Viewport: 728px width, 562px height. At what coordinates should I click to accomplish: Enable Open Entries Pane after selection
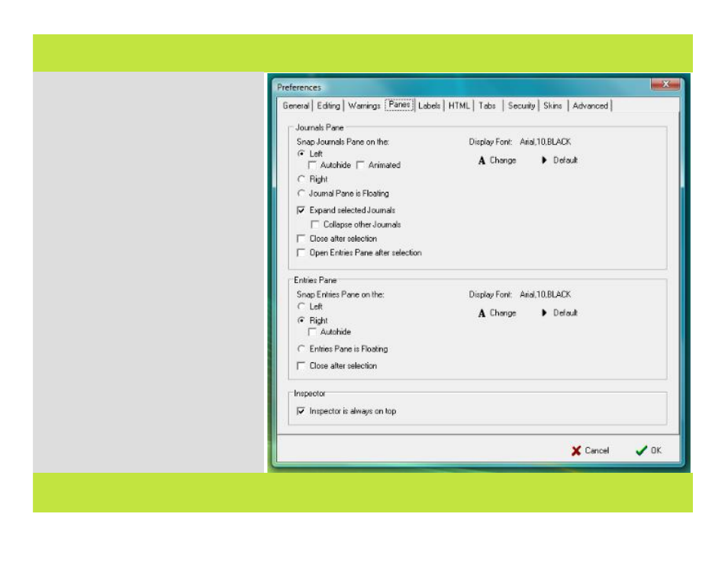(x=301, y=252)
